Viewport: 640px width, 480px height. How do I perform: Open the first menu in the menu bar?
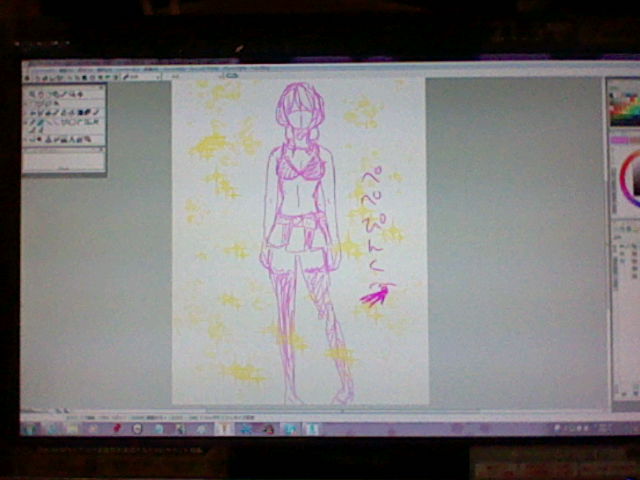37,69
